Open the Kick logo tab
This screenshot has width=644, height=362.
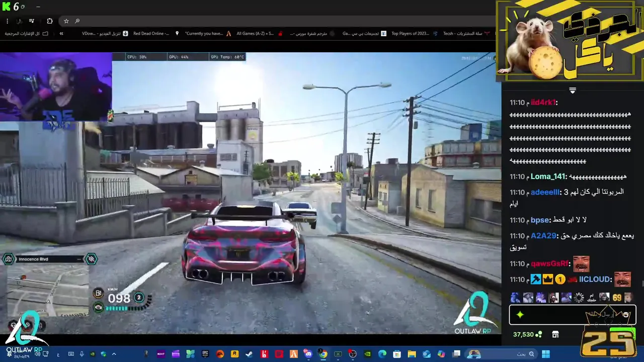[x=5, y=7]
